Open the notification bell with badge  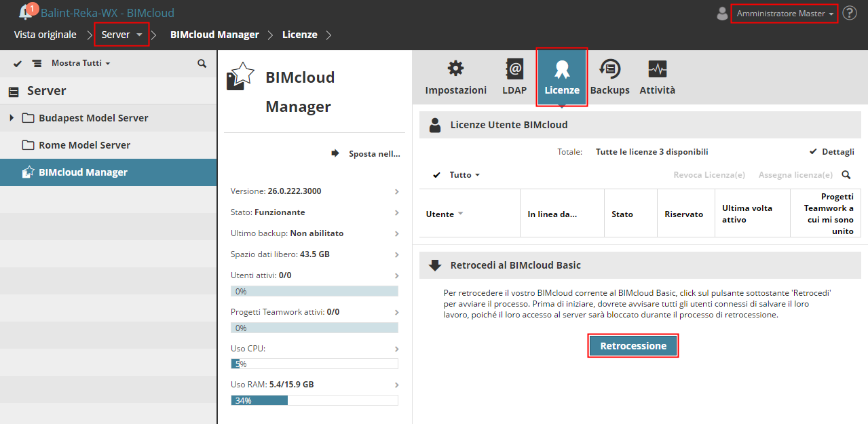pos(27,12)
